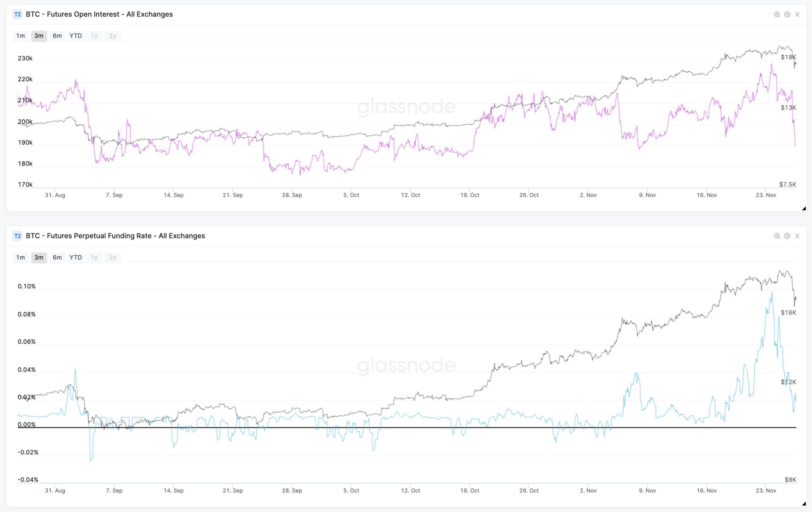Close the Futures Open Interest panel
This screenshot has width=812, height=512.
coord(797,15)
